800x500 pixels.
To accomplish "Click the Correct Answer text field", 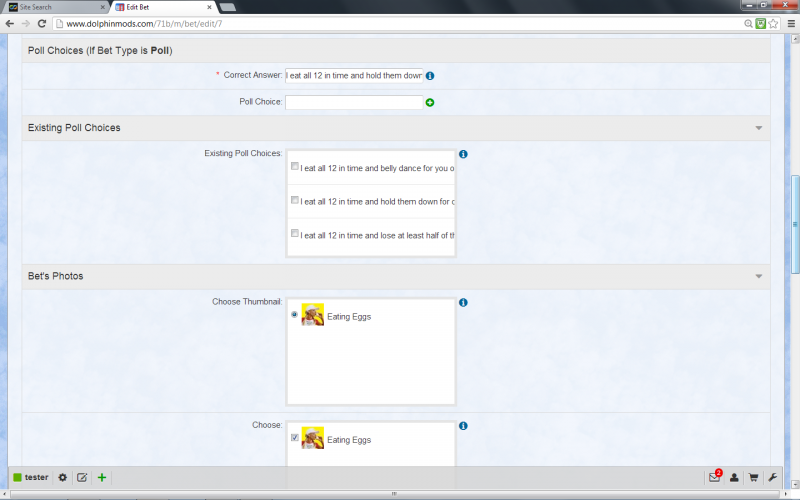I will pyautogui.click(x=354, y=76).
